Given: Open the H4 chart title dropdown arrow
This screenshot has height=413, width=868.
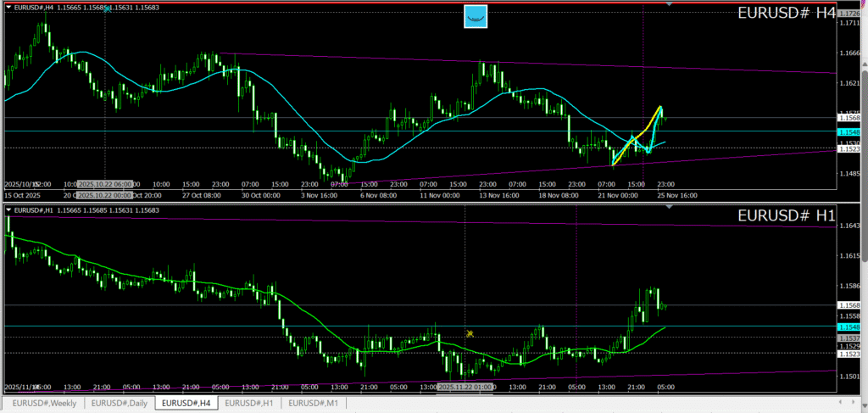Looking at the screenshot, I should [8, 7].
